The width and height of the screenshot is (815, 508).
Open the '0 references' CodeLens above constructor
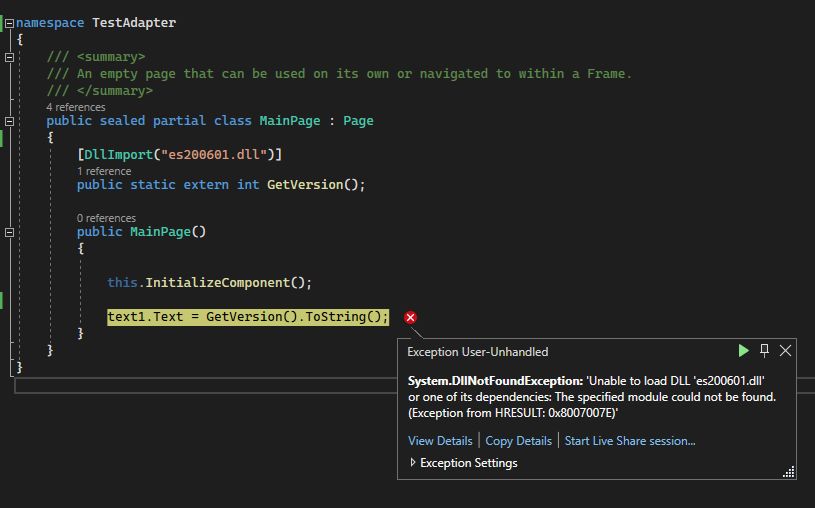pyautogui.click(x=106, y=218)
